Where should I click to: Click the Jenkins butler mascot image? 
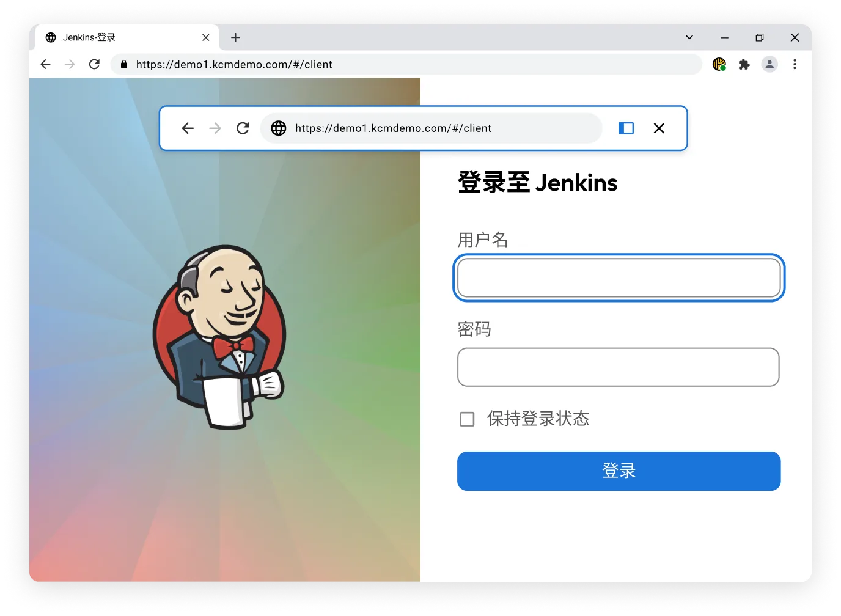click(219, 337)
